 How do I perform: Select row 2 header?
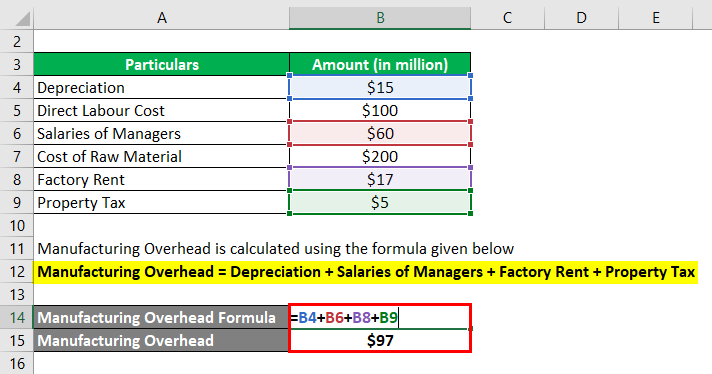pos(17,41)
